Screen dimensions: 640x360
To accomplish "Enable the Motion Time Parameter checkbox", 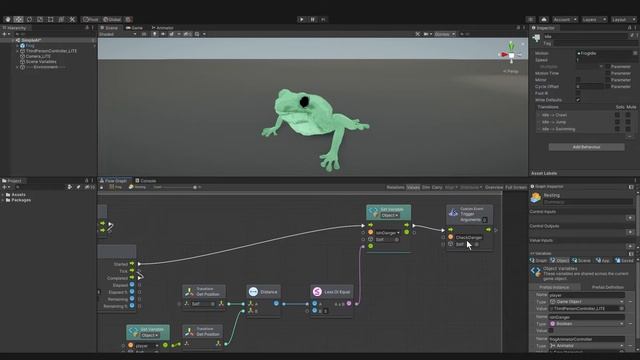I will coord(608,73).
